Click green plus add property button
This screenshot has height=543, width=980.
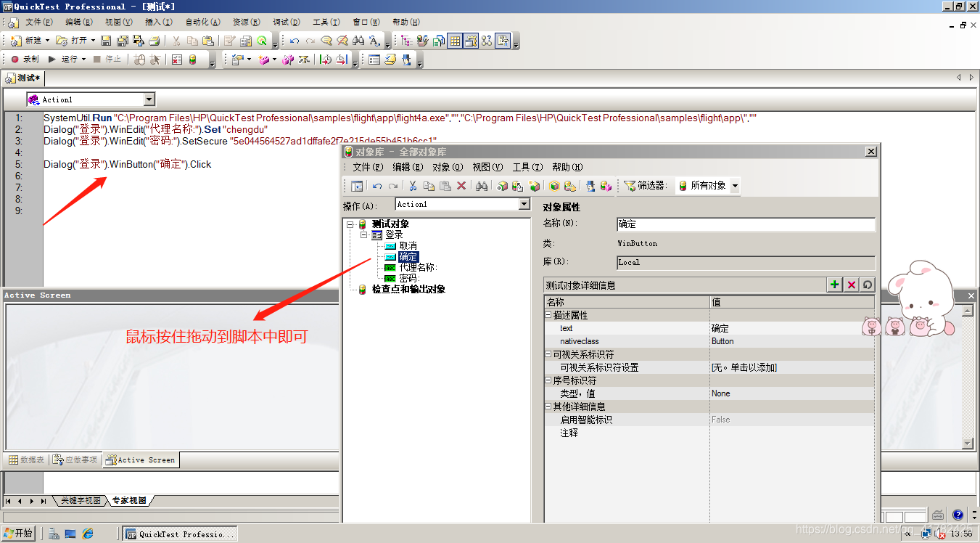(835, 285)
